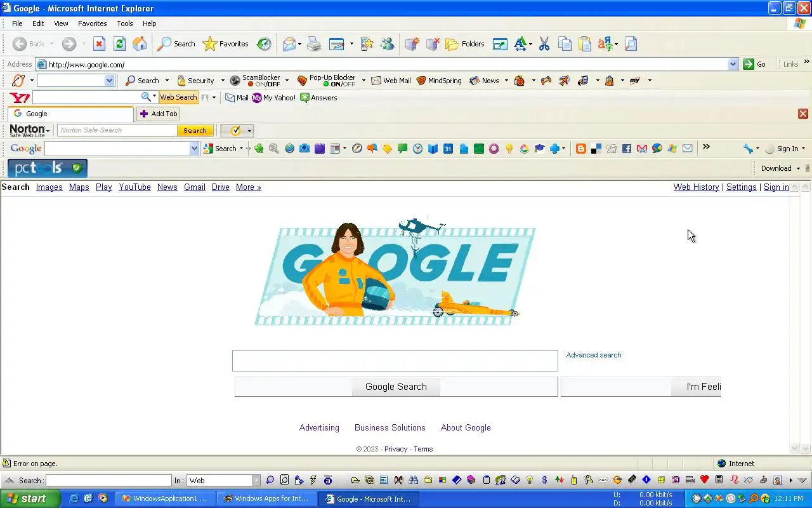
Task: Open the 'In: Web' combo box
Action: (224, 481)
